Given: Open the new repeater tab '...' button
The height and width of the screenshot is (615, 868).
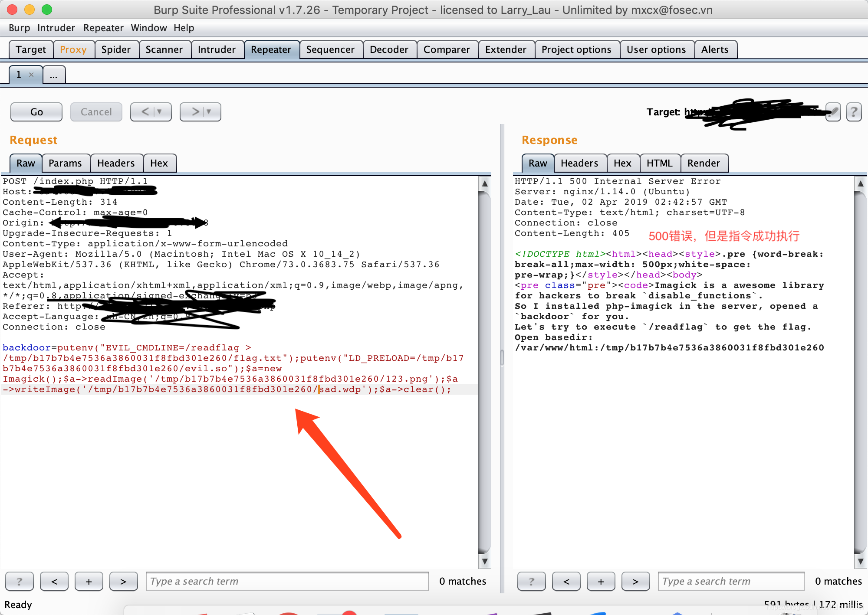Looking at the screenshot, I should click(54, 75).
